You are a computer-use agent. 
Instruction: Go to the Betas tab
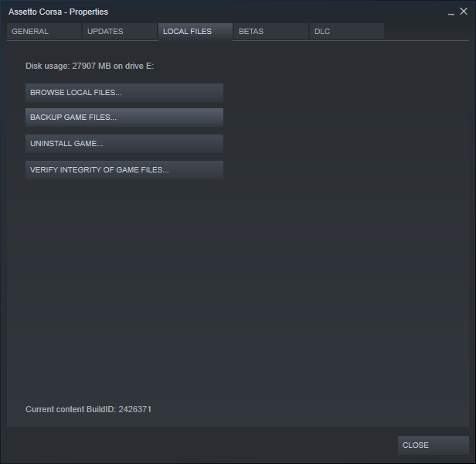270,31
